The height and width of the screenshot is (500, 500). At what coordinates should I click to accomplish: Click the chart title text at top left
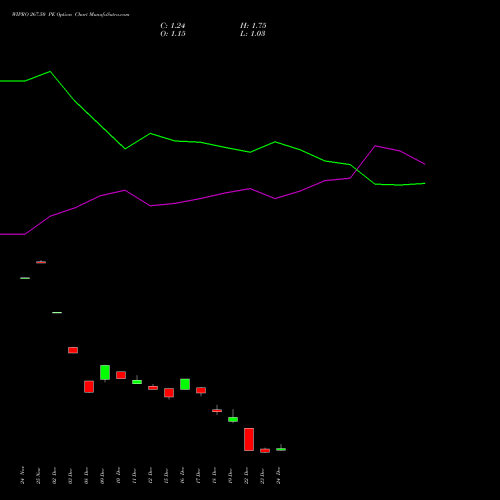pyautogui.click(x=70, y=15)
